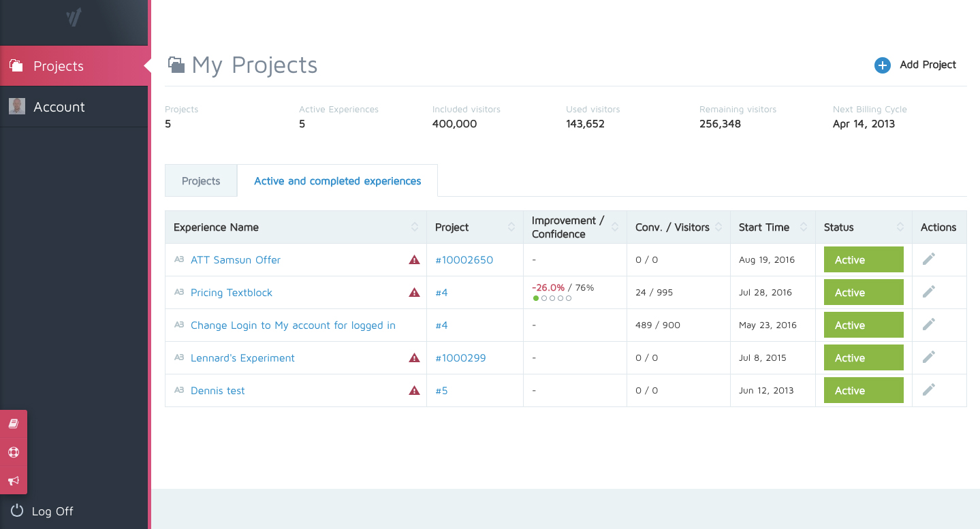Open Pricing Textblock experience

click(232, 293)
